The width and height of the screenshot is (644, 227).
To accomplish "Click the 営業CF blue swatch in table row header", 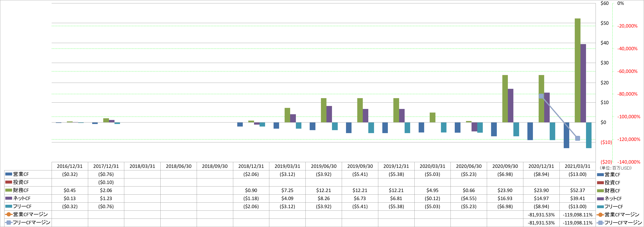I will point(9,174).
